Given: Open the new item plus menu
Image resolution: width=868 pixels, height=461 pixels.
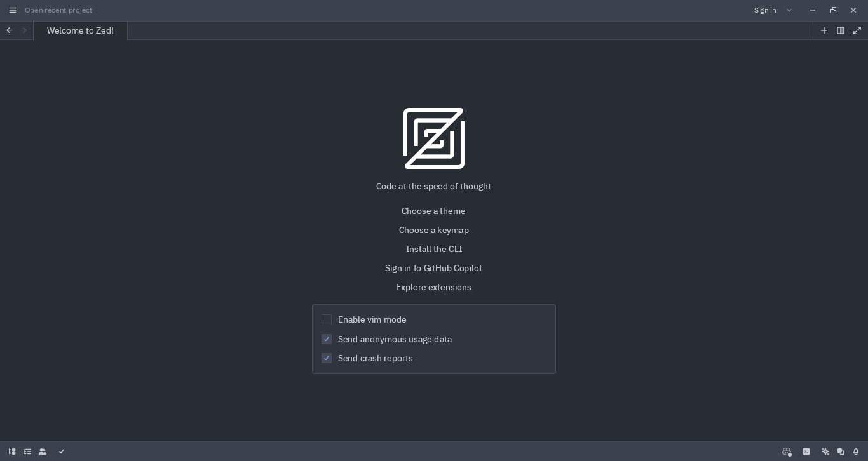Looking at the screenshot, I should click(x=824, y=30).
